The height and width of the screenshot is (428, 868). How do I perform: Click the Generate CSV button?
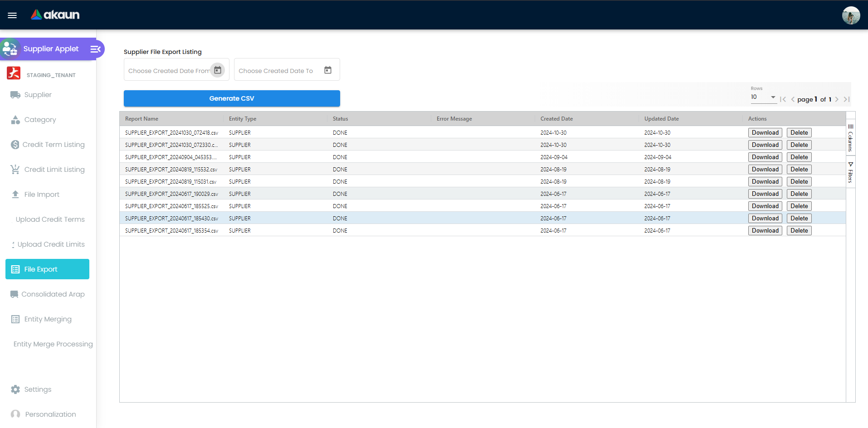tap(232, 98)
